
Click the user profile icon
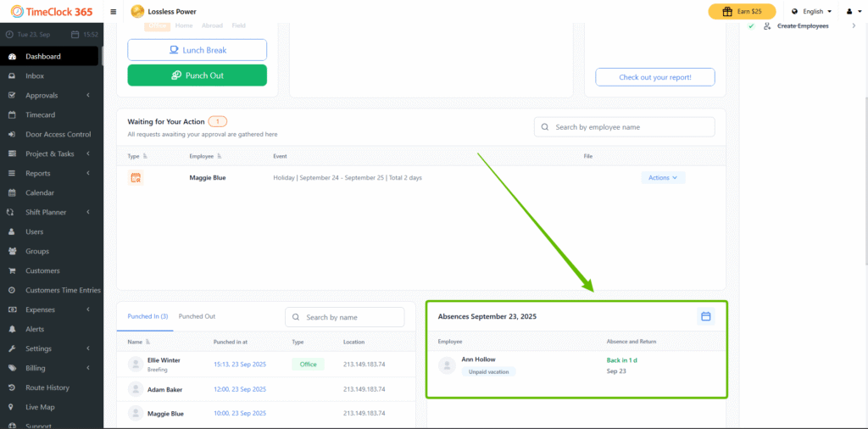coord(849,12)
